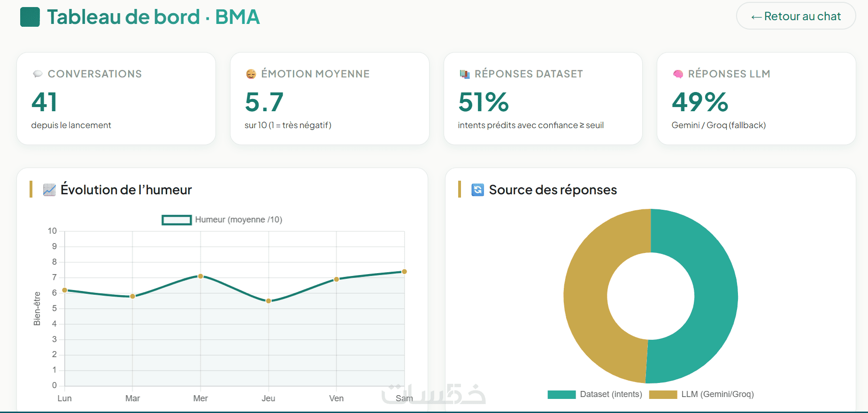Click the Jeu data point on mood chart
This screenshot has width=868, height=413.
point(269,301)
